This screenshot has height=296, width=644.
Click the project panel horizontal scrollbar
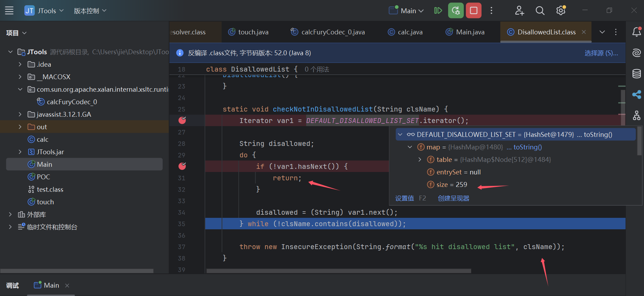coord(77,271)
